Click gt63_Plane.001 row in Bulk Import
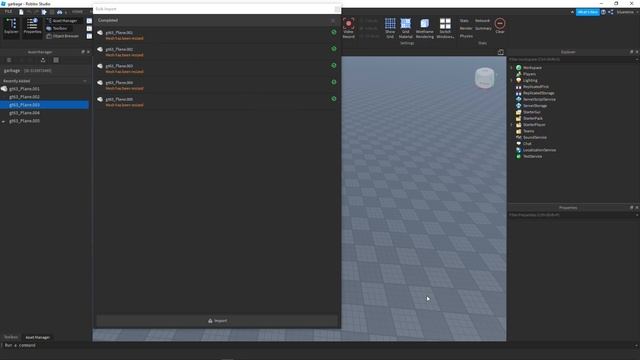Viewport: 640px width, 360px height. click(217, 35)
